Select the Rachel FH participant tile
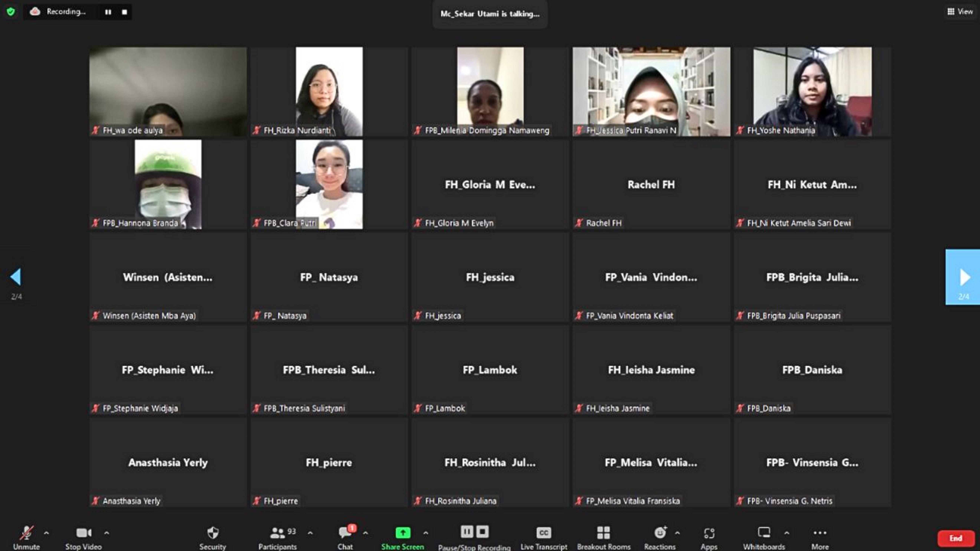Screen dimensions: 980x551 (x=651, y=184)
